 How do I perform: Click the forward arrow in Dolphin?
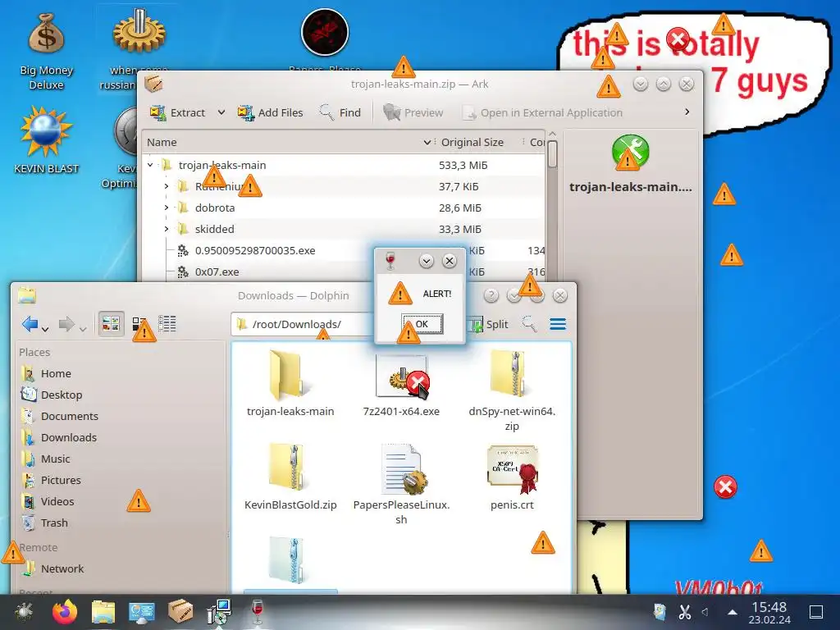[x=66, y=323]
